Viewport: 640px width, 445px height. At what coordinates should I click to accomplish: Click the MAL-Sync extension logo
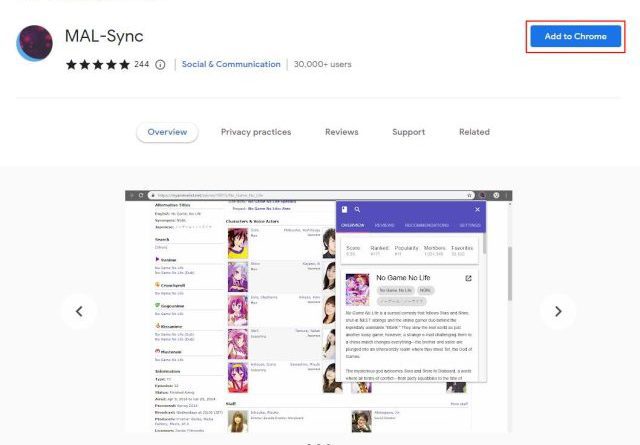(34, 43)
